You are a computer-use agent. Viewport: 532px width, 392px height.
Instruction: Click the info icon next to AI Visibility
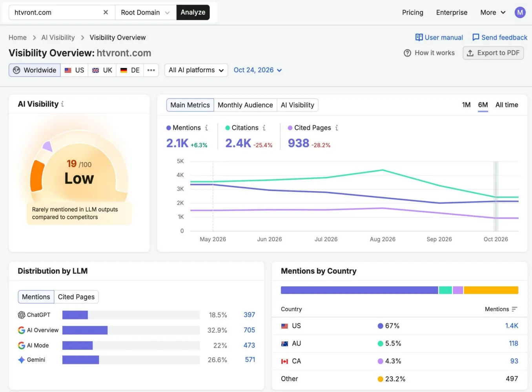coord(62,104)
